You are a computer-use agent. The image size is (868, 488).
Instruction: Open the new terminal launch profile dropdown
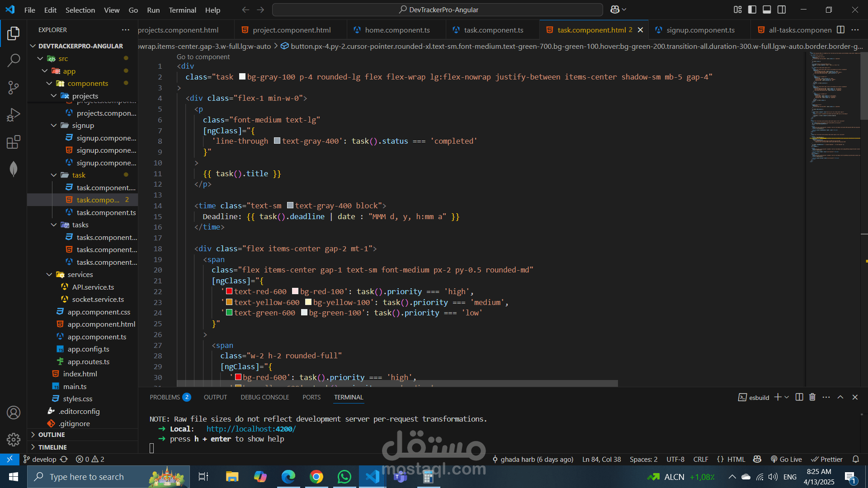click(x=787, y=397)
